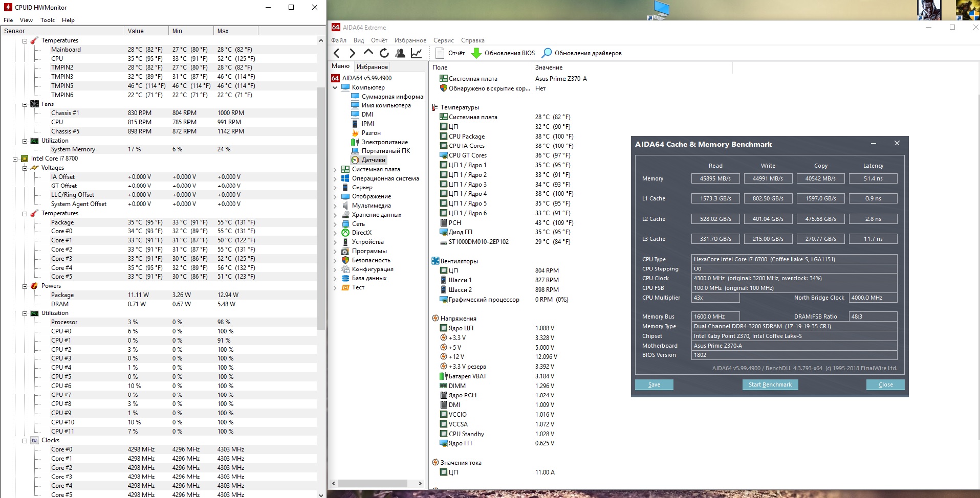Collapse HWMonitor Intel Core i7 8700 node
This screenshot has height=498, width=980.
tap(15, 159)
